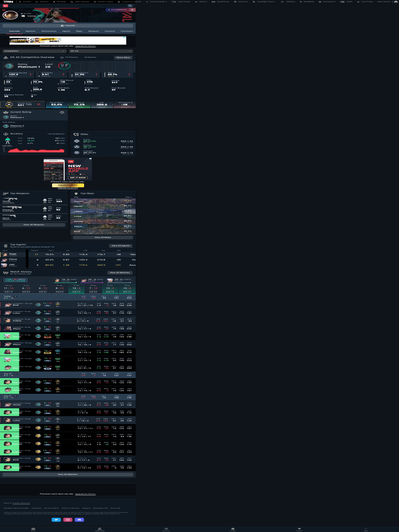Open the Valorant home icon (red V)
Image resolution: width=399 pixels, height=532 pixels.
(x=5, y=6)
